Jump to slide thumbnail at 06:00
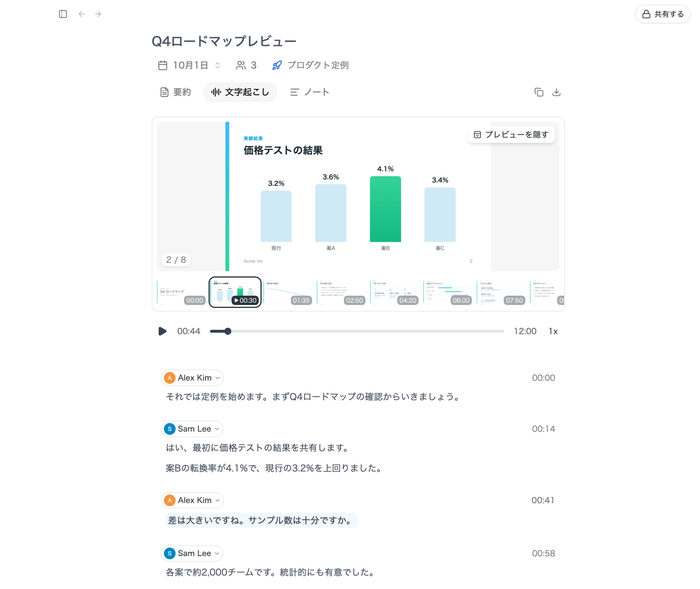 (448, 292)
